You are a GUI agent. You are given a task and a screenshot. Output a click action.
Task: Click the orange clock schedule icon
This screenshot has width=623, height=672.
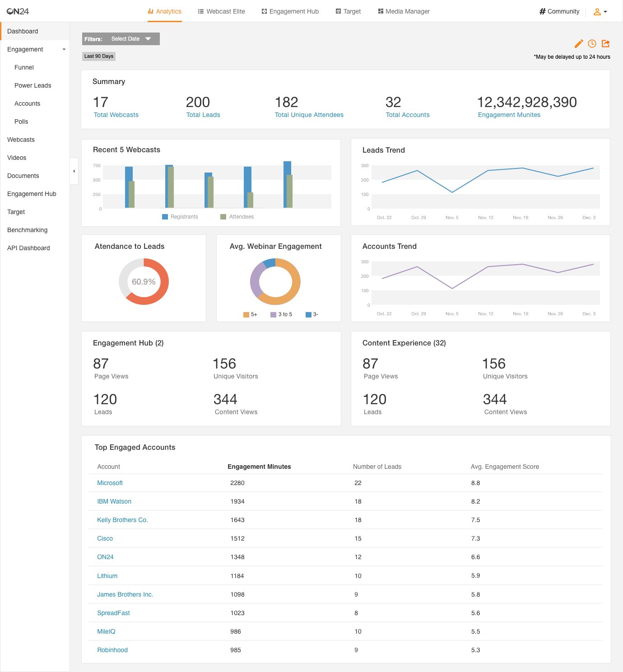592,44
